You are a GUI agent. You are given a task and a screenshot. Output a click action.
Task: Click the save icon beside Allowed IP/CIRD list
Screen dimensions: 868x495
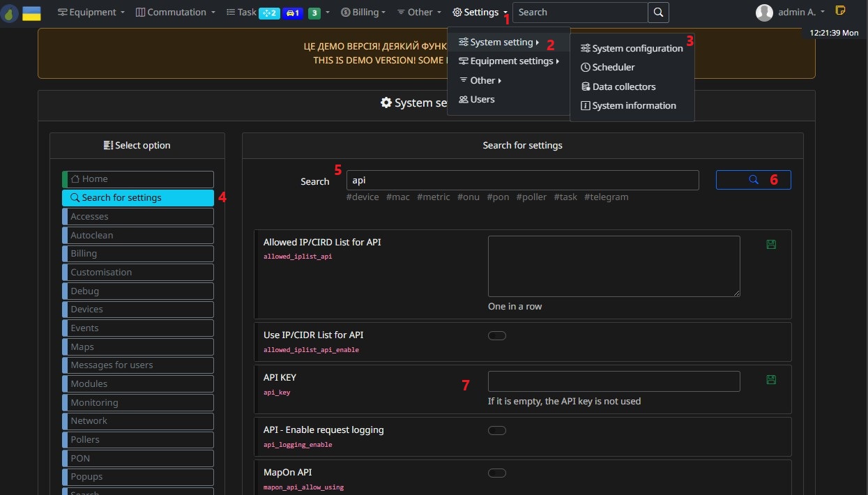point(771,244)
